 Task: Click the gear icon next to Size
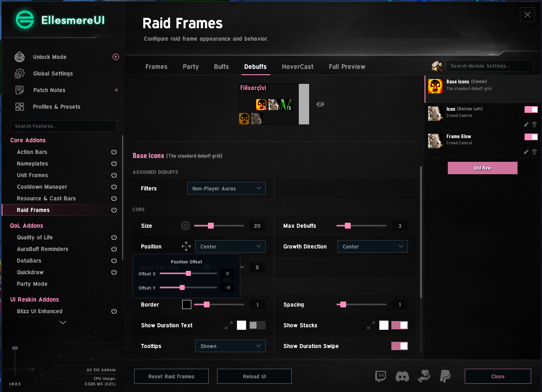coord(186,226)
